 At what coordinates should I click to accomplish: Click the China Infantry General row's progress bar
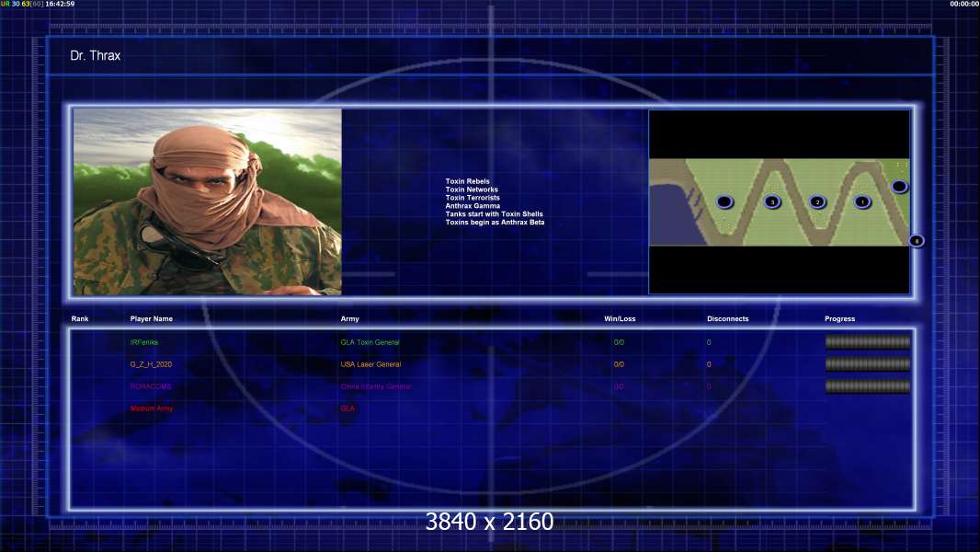click(x=868, y=386)
